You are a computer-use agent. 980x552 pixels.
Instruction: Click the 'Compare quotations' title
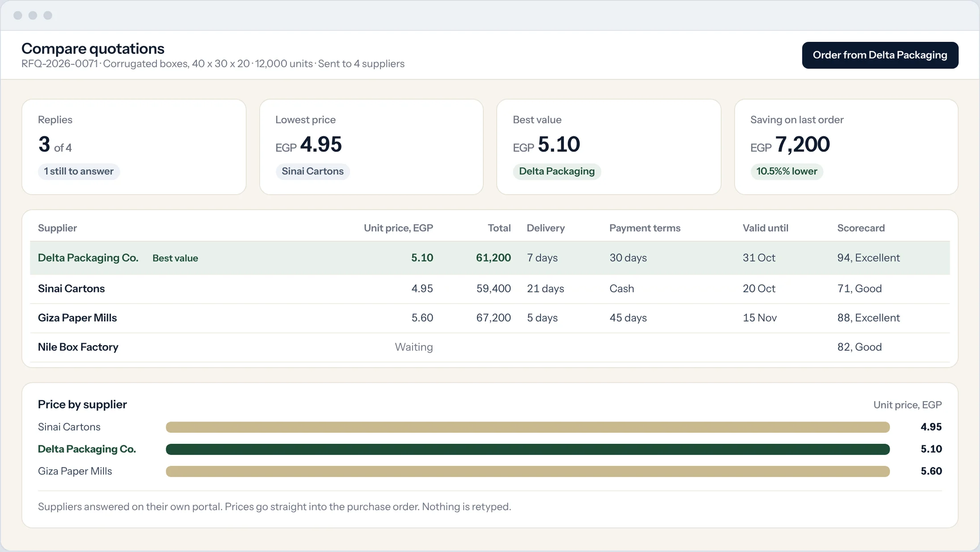pyautogui.click(x=93, y=49)
